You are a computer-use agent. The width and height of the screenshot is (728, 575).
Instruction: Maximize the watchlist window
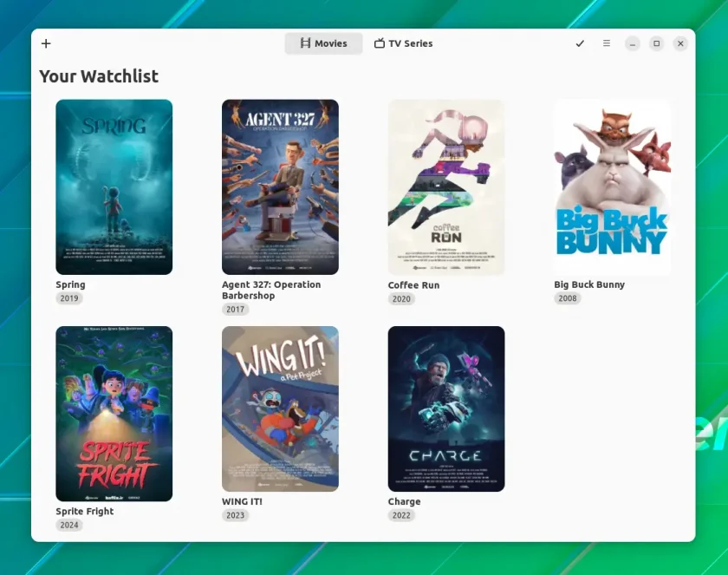pyautogui.click(x=657, y=43)
